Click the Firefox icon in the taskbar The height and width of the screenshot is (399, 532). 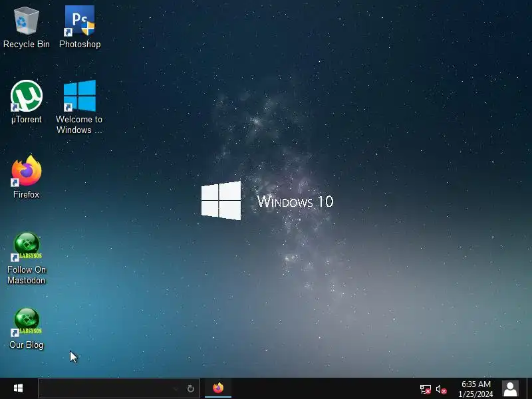pyautogui.click(x=218, y=388)
